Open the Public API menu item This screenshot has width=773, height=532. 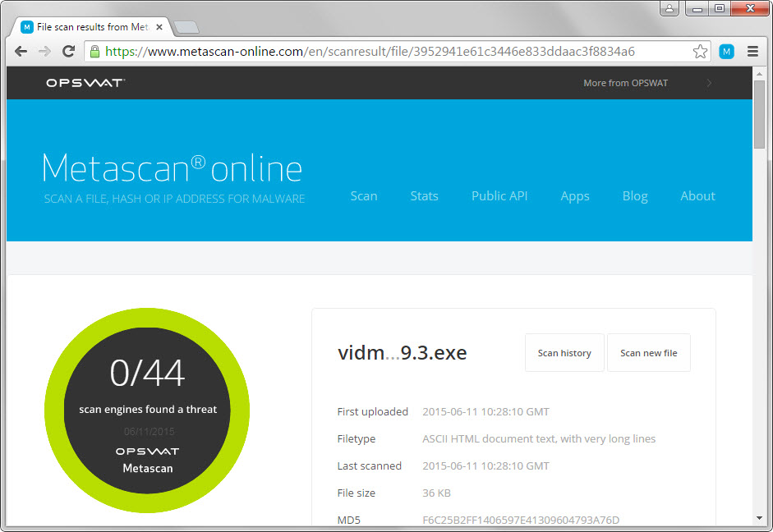click(x=499, y=196)
